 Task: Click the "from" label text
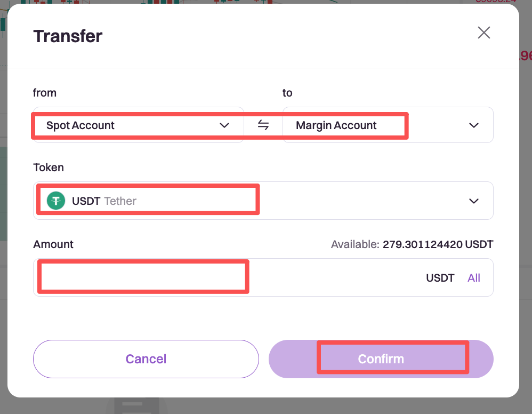coord(45,93)
